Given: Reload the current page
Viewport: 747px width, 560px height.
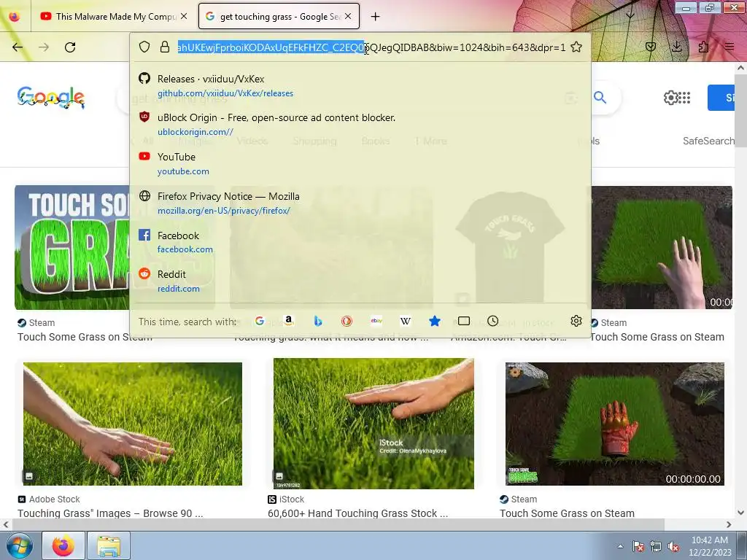Looking at the screenshot, I should pyautogui.click(x=70, y=47).
